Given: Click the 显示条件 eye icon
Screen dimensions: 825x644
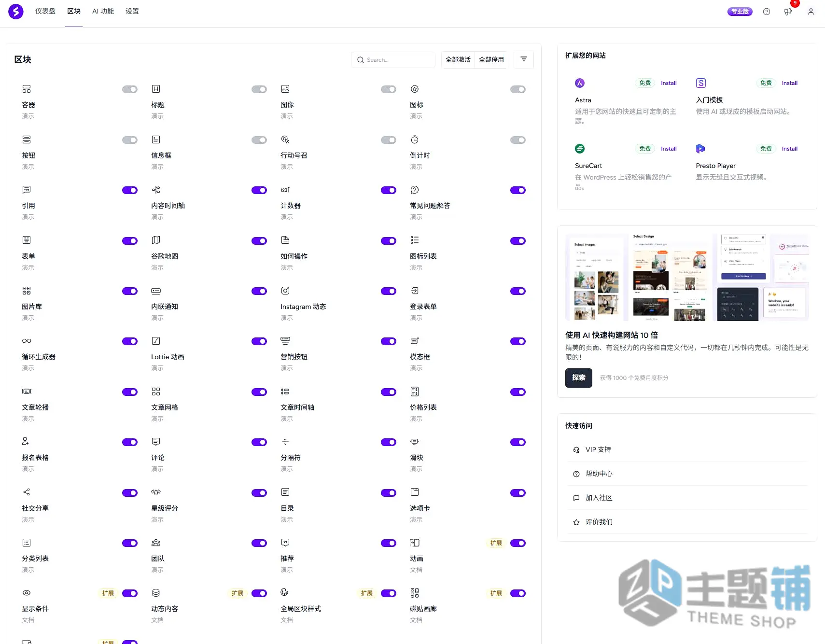Looking at the screenshot, I should [27, 593].
